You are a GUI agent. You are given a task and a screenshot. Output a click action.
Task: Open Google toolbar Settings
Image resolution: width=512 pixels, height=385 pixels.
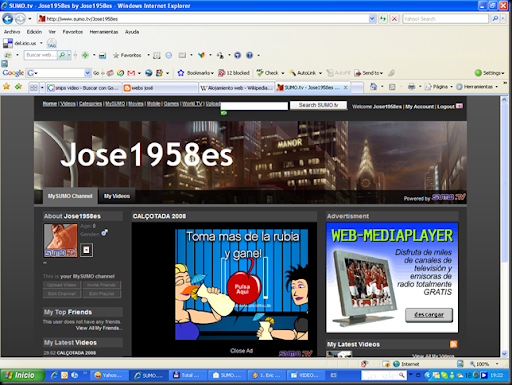[488, 73]
